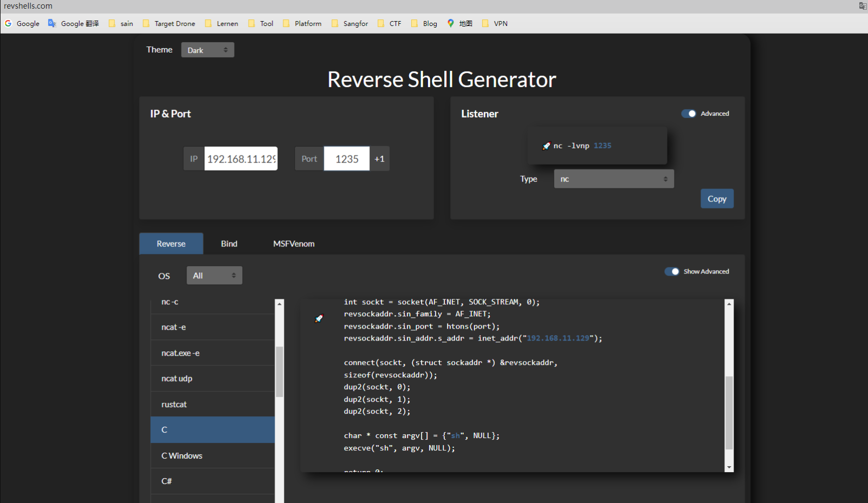
Task: Increment the port with the +1 button
Action: 379,159
